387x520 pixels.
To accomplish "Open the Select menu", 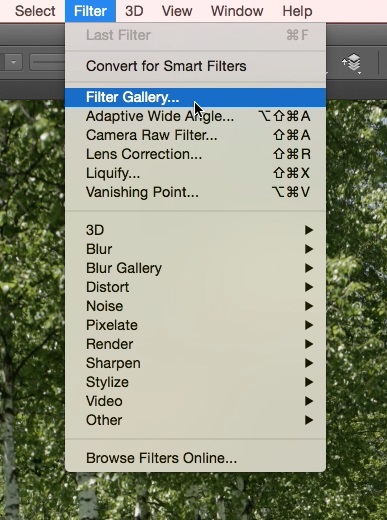I will click(35, 11).
